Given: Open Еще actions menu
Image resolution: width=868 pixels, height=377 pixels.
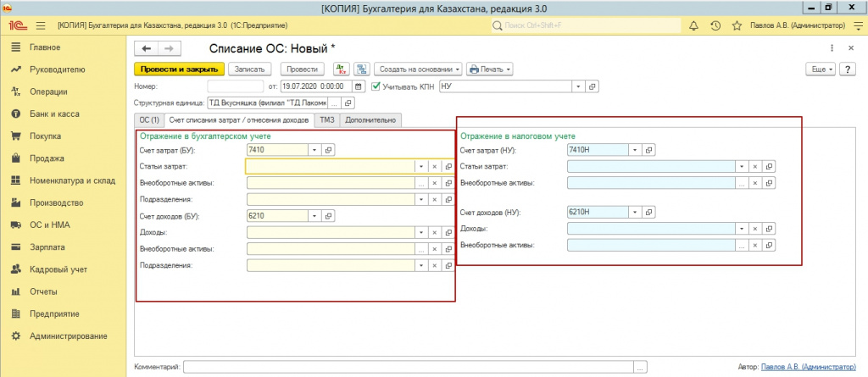Looking at the screenshot, I should 822,69.
